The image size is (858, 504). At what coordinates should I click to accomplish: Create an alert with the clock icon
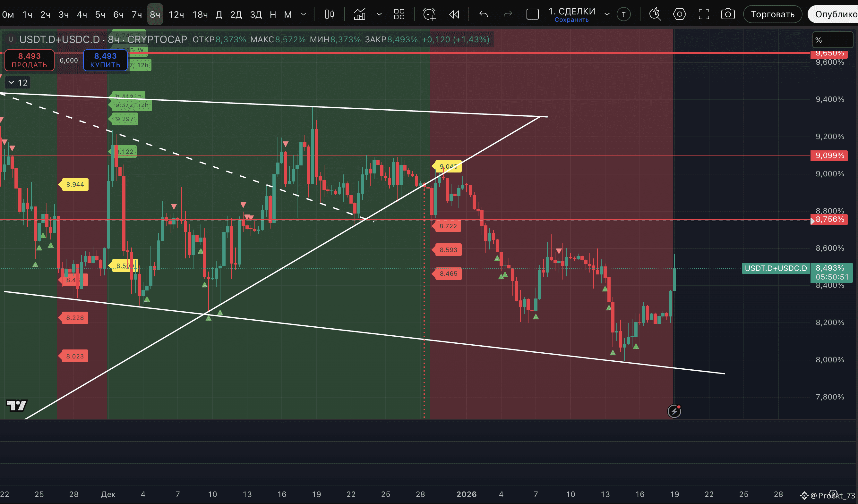[429, 14]
